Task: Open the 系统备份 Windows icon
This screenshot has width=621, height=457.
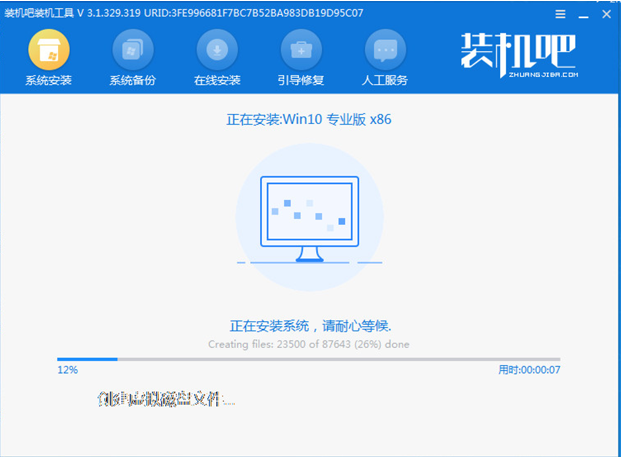Action: (x=132, y=49)
